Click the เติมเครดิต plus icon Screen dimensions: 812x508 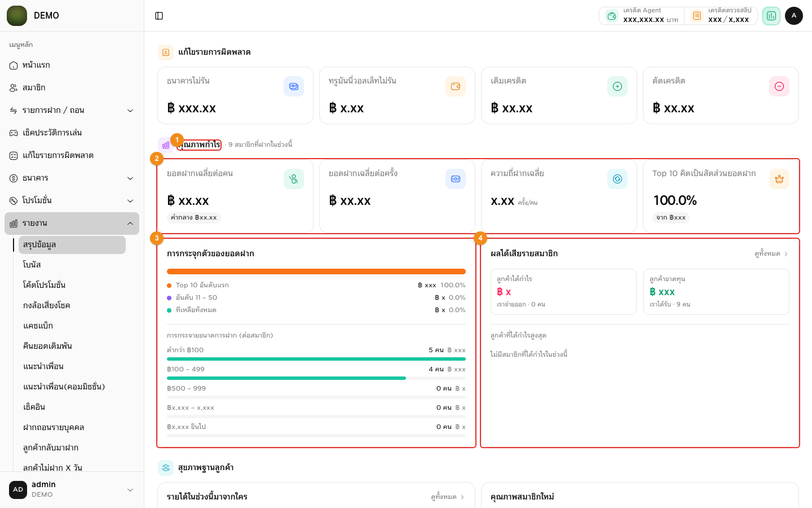617,86
